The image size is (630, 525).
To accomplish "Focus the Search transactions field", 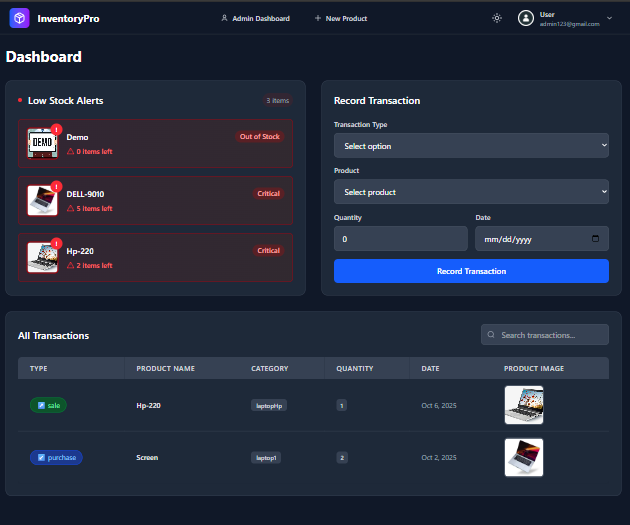I will pyautogui.click(x=545, y=335).
